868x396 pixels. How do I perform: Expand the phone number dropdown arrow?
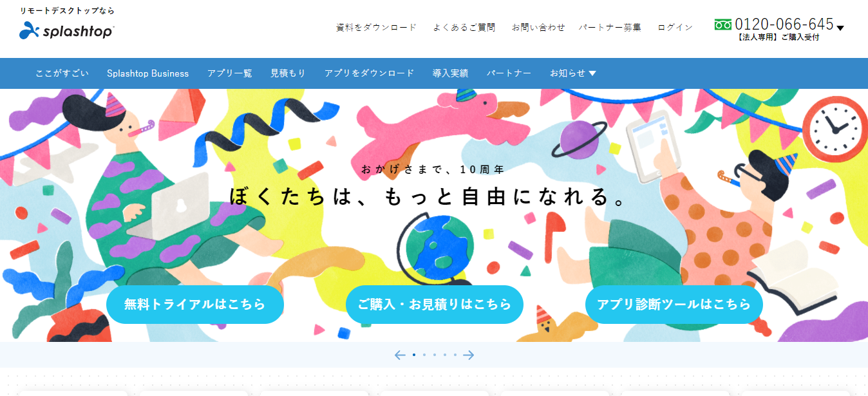(840, 28)
